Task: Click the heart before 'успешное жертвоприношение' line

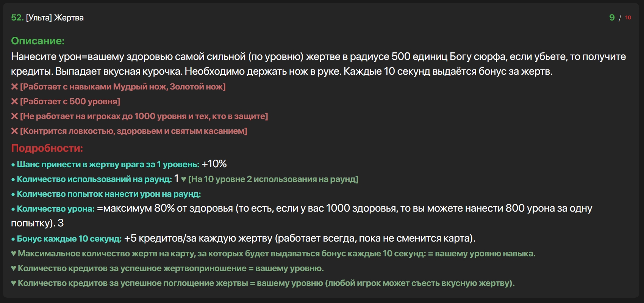Action: click(x=14, y=268)
